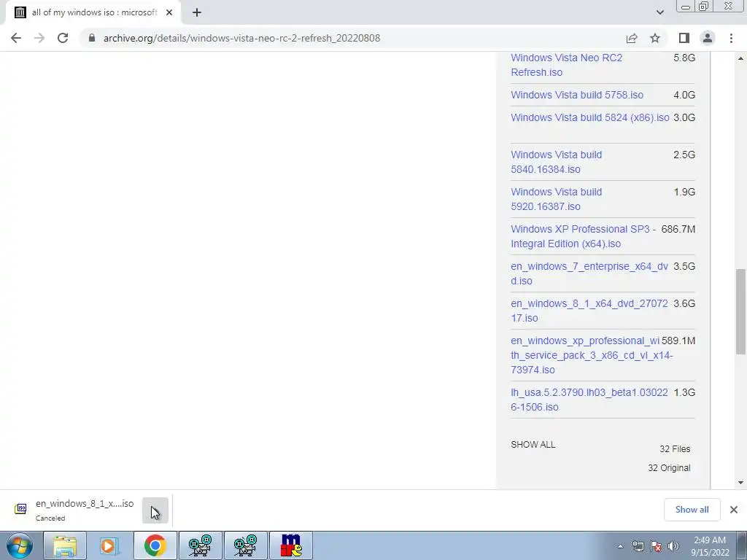This screenshot has height=560, width=747.
Task: Download en_windows_7_enterprise_x64_dvd.iso
Action: 589,273
